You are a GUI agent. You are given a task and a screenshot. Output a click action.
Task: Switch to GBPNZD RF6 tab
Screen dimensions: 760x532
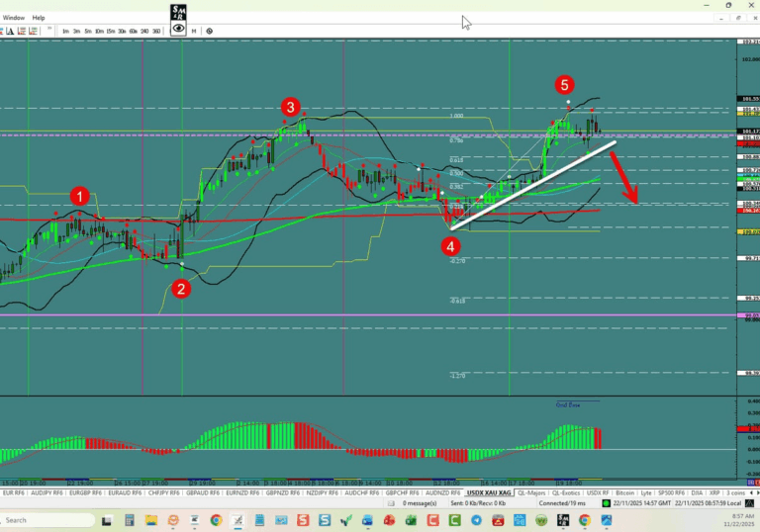coord(283,492)
